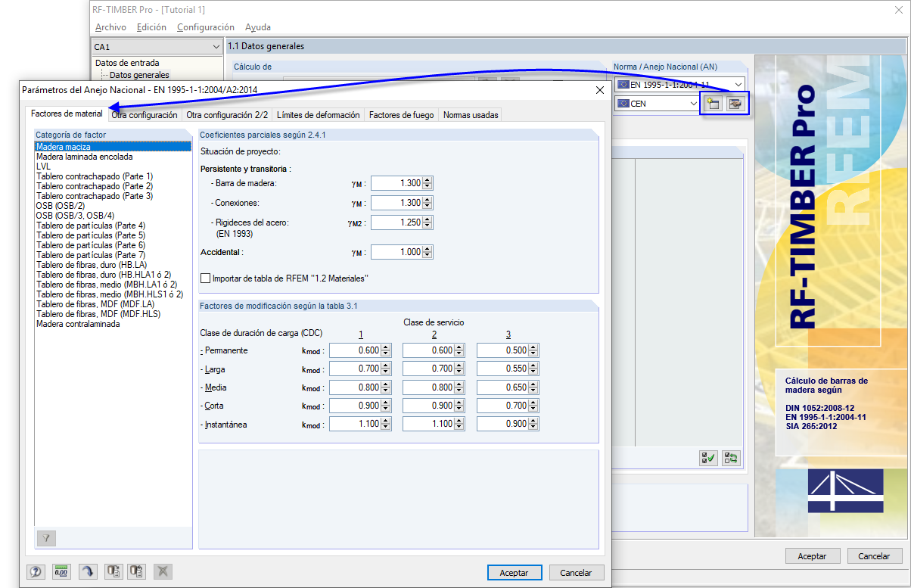Viewport: 911px width, 588px height.
Task: Click the blue arrow reset-defaults icon
Action: pos(88,572)
